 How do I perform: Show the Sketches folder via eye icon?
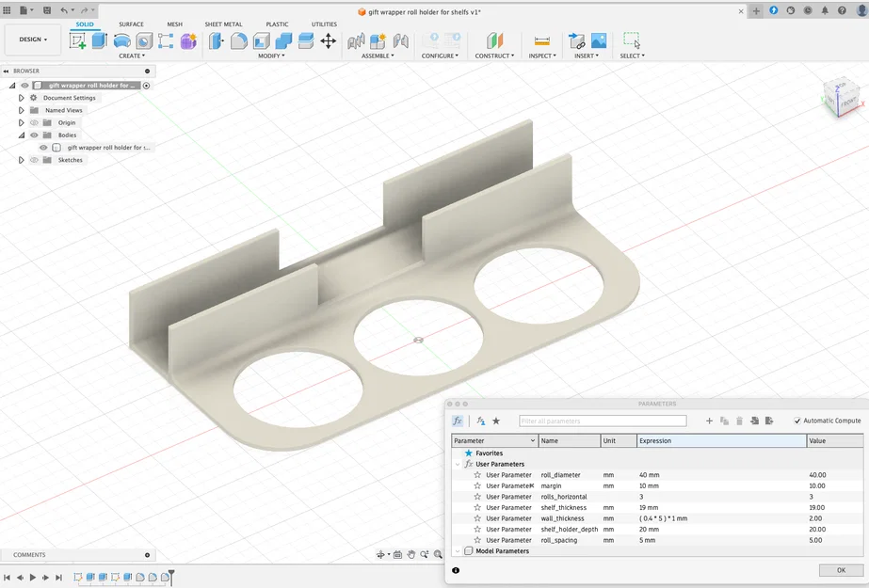pos(34,160)
